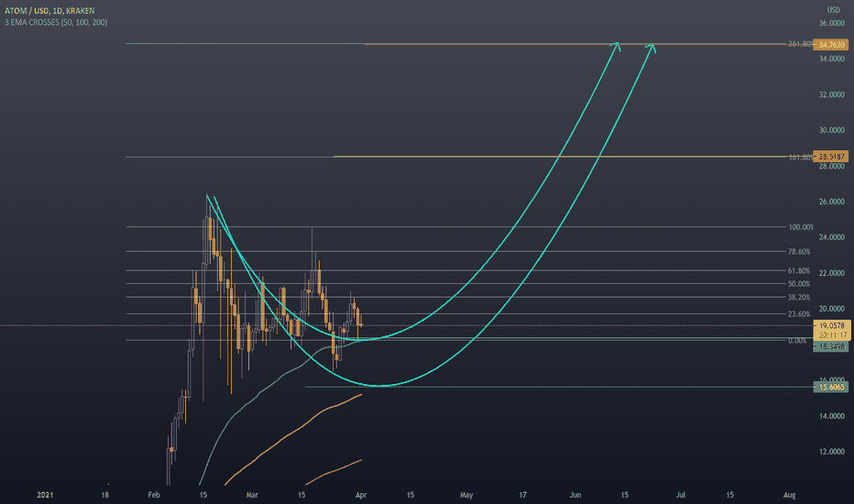Click the 50.00% Fibonacci level label
Screen dimensions: 854x504
(x=799, y=284)
